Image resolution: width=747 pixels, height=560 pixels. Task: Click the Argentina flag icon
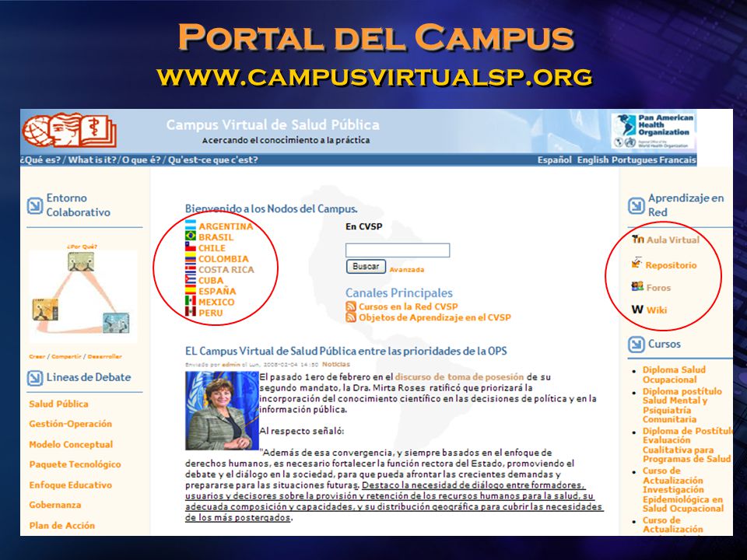click(x=191, y=226)
